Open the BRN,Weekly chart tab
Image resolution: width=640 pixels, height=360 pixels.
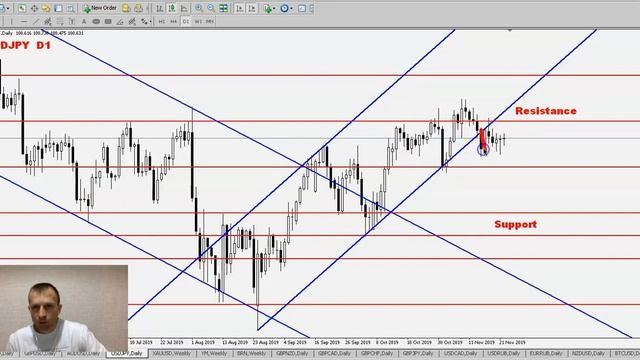[x=251, y=353]
